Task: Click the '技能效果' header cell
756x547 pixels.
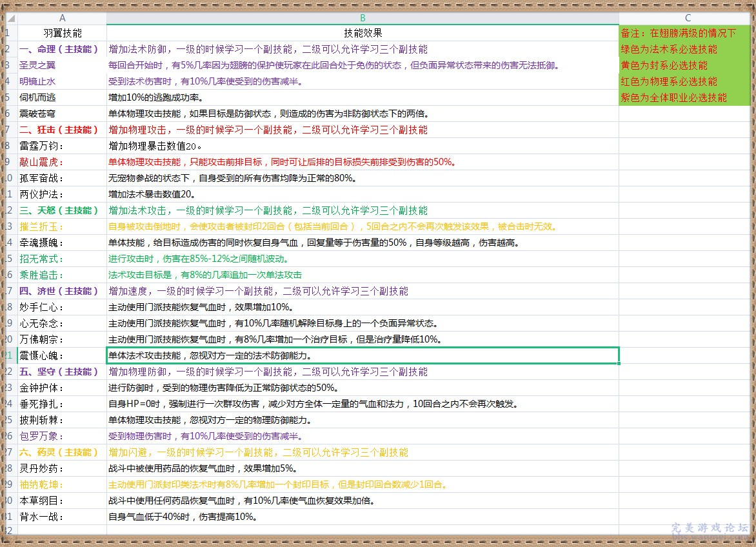Action: pyautogui.click(x=363, y=33)
